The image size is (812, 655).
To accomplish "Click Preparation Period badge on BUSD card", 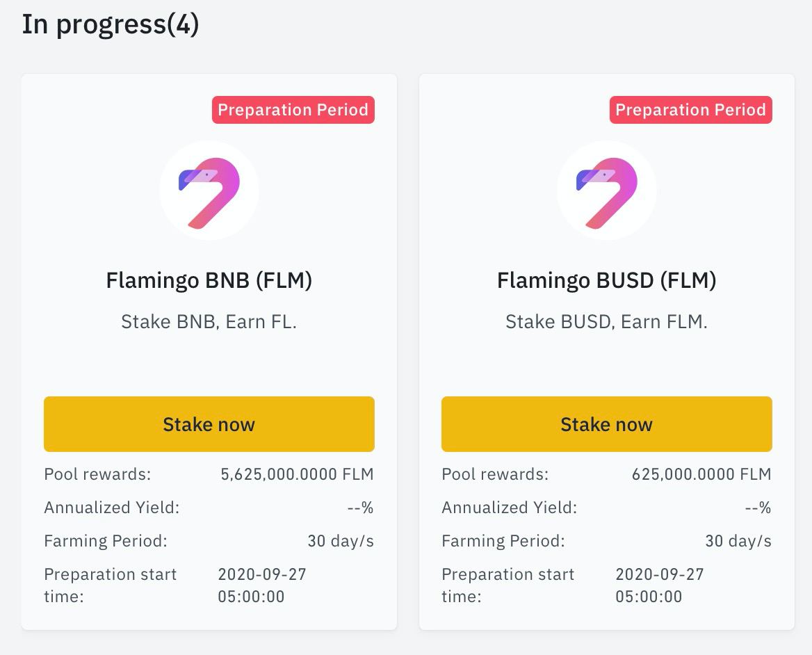I will (x=691, y=110).
